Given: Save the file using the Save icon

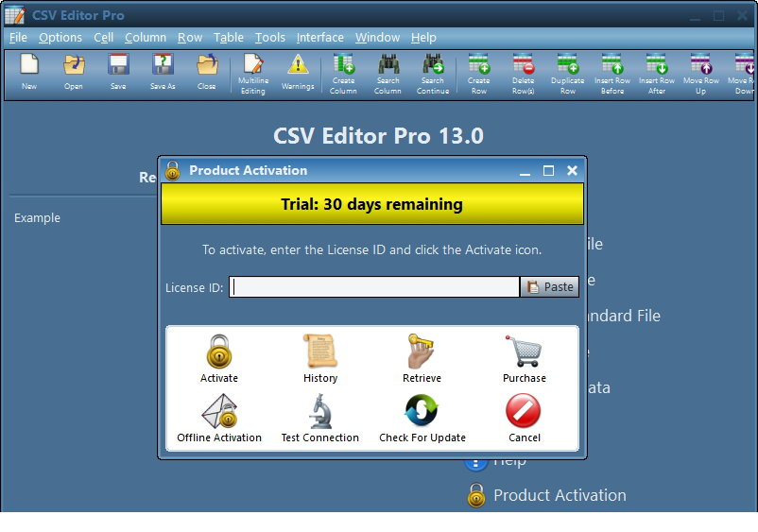Looking at the screenshot, I should pos(118,72).
